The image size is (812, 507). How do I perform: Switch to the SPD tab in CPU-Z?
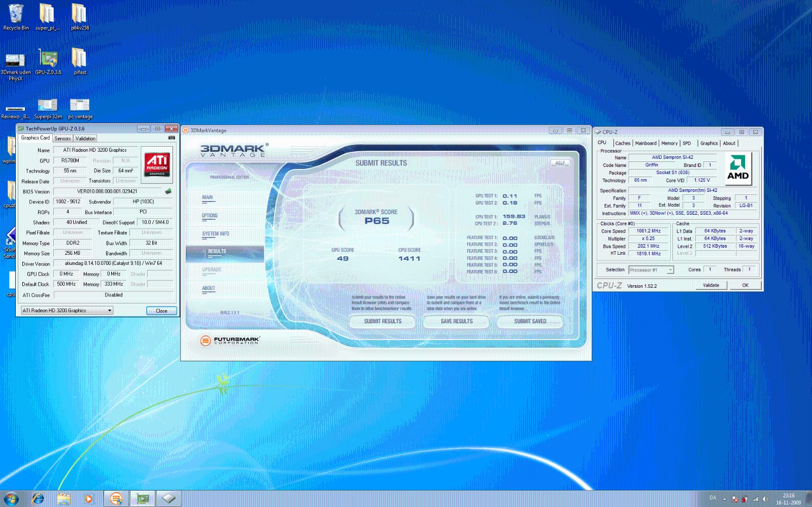687,143
